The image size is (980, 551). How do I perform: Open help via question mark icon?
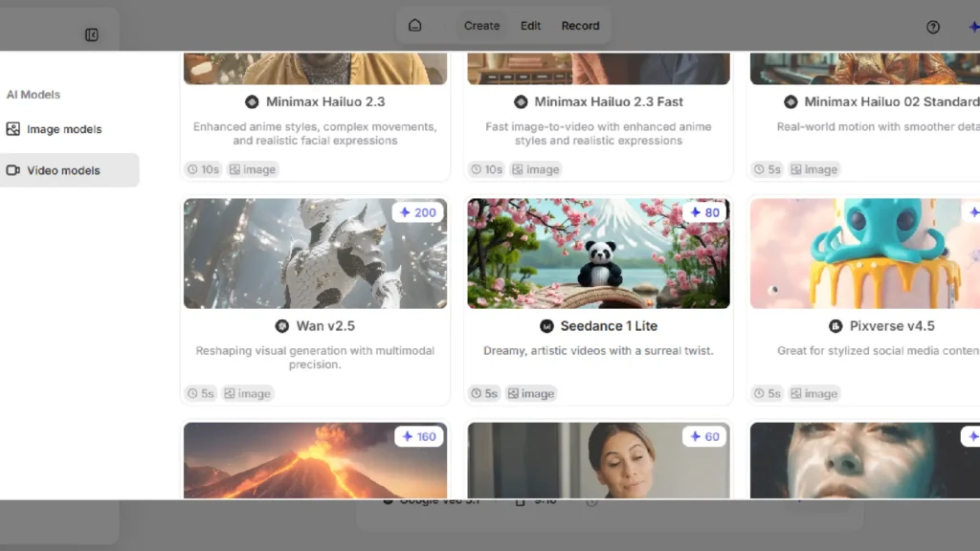(x=933, y=27)
